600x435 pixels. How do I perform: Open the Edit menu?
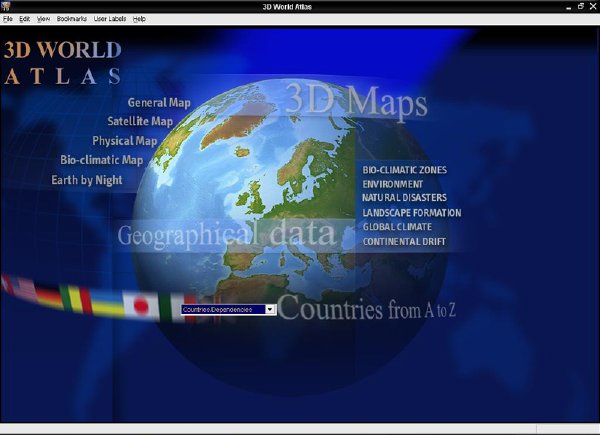pyautogui.click(x=24, y=19)
